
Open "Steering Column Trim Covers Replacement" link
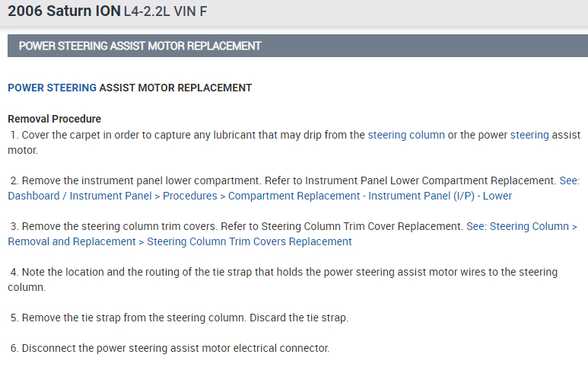coord(249,241)
